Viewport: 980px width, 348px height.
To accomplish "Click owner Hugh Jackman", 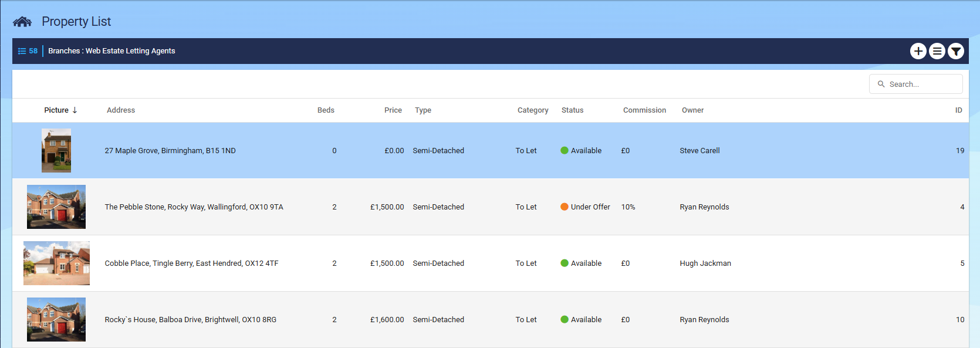I will point(705,263).
